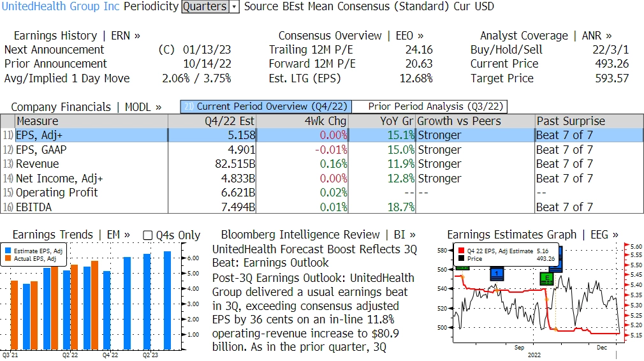Click the Next Announcement date 01/13/23

pyautogui.click(x=207, y=50)
